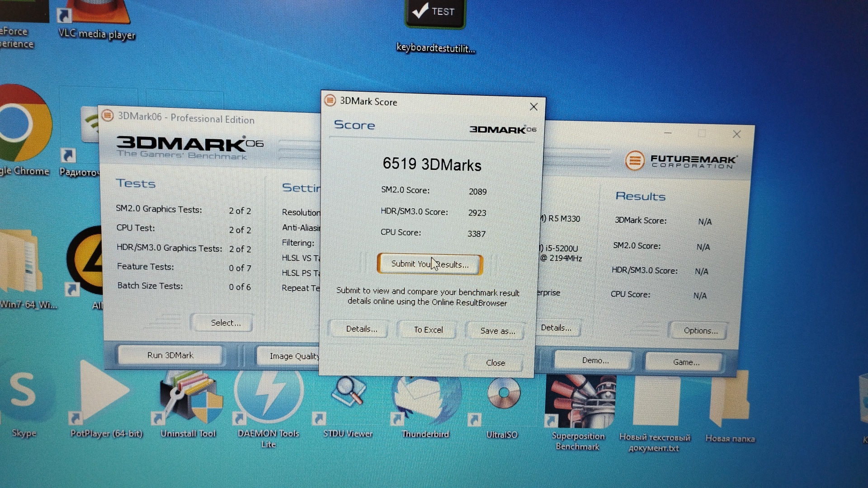
Task: Click the Feature Tests row label
Action: (x=146, y=267)
